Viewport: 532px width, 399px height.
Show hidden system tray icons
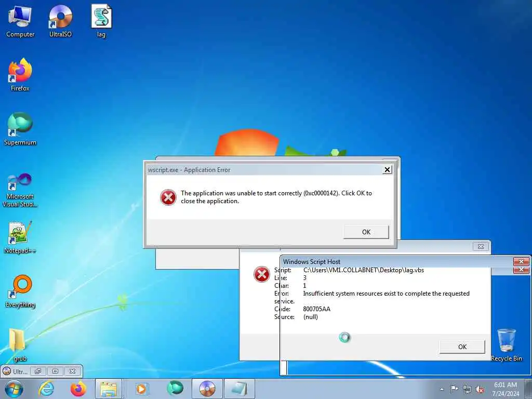coord(442,389)
